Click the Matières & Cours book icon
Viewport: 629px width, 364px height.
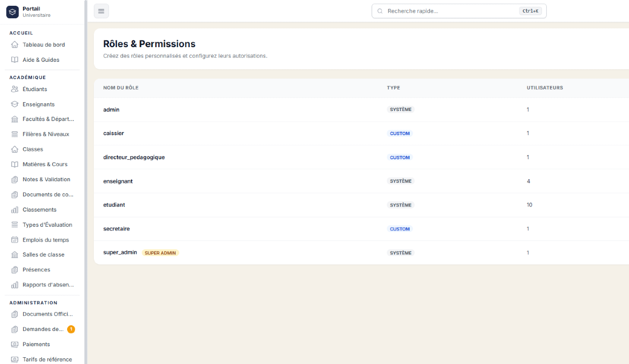click(15, 164)
